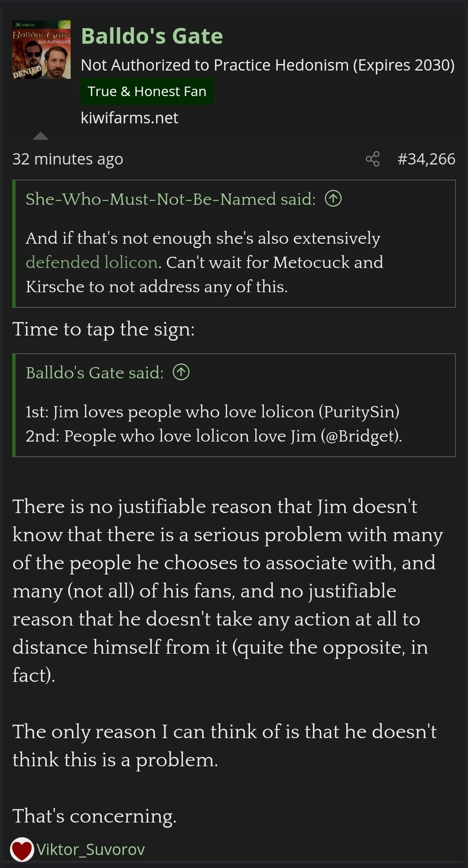The image size is (468, 868).
Task: Click the "True & Honest Fan" badge
Action: tap(147, 91)
